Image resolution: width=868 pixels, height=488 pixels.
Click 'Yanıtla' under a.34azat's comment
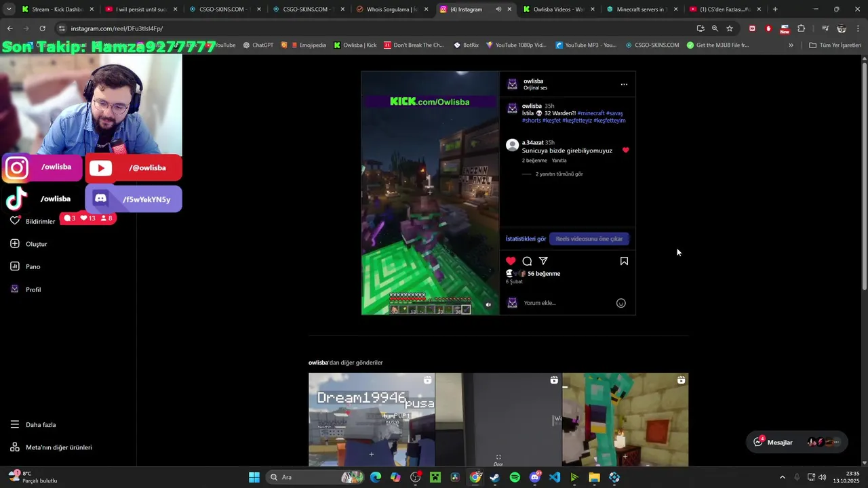pyautogui.click(x=559, y=161)
